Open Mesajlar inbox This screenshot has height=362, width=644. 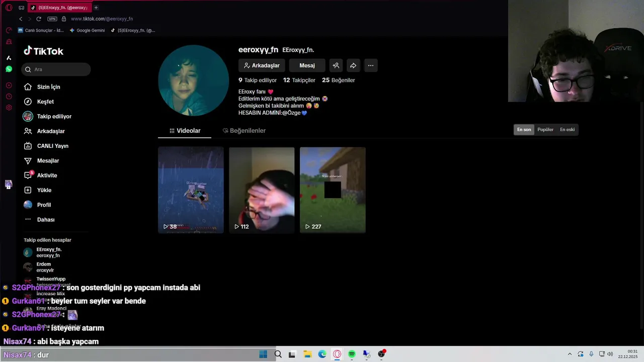[x=41, y=161]
